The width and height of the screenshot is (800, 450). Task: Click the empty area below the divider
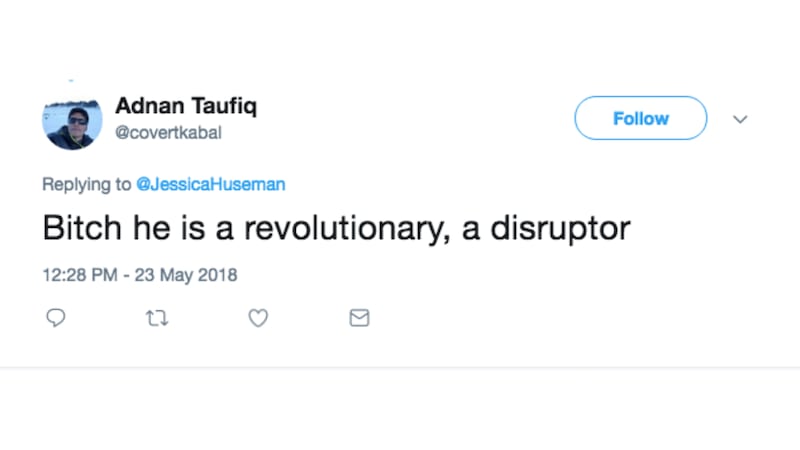(x=400, y=410)
